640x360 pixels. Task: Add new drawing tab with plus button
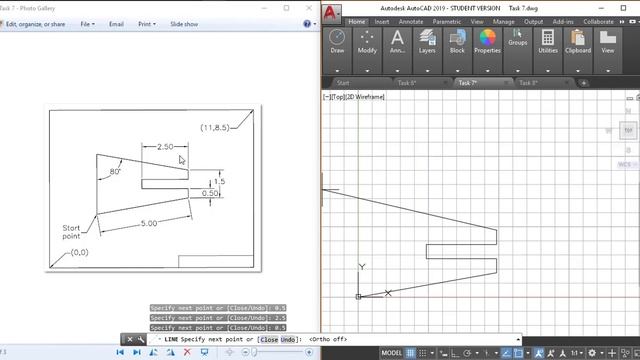(x=584, y=83)
